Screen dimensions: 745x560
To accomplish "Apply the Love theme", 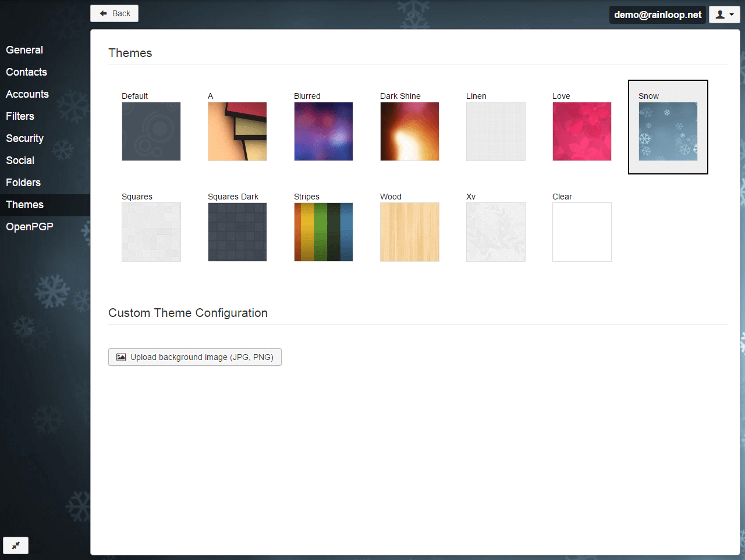I will click(582, 131).
